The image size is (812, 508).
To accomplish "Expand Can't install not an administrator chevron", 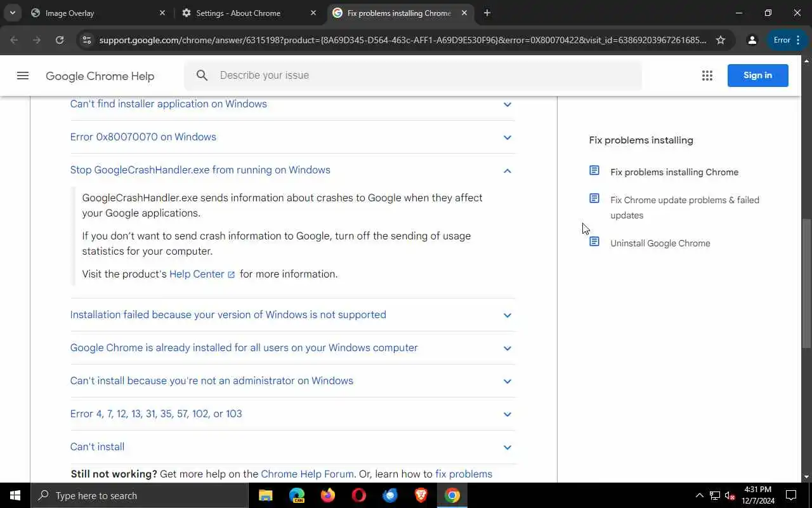I will (507, 381).
